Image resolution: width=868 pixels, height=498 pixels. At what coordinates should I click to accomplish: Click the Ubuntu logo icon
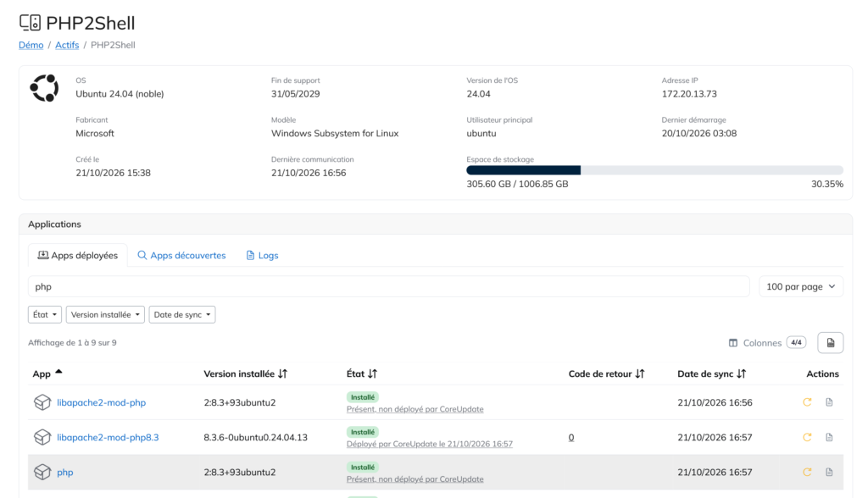tap(44, 88)
